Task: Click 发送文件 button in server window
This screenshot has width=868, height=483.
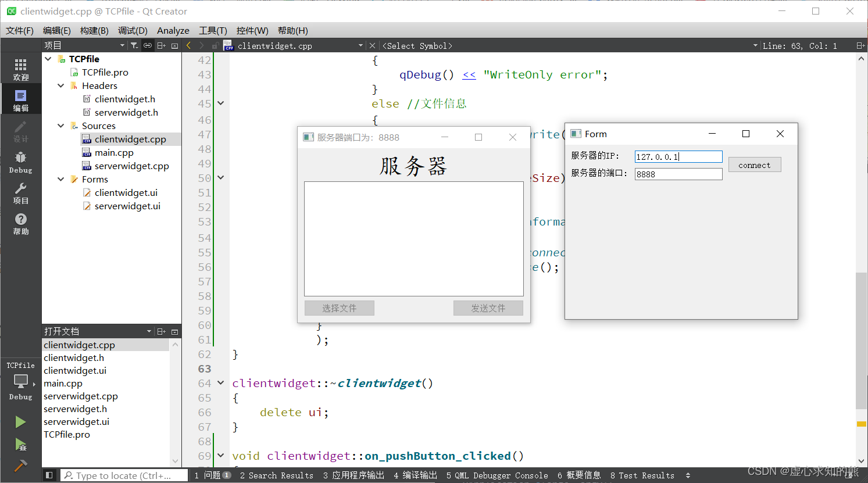Action: click(488, 308)
